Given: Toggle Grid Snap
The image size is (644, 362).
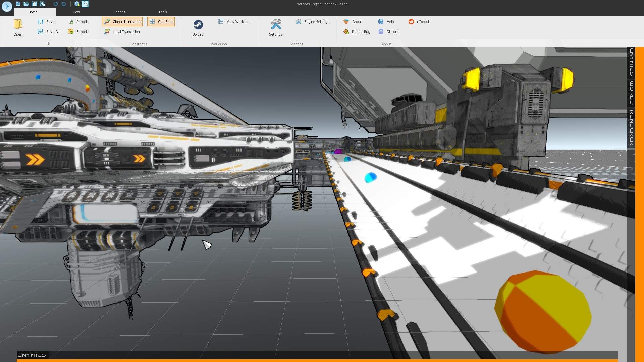Looking at the screenshot, I should tap(161, 21).
